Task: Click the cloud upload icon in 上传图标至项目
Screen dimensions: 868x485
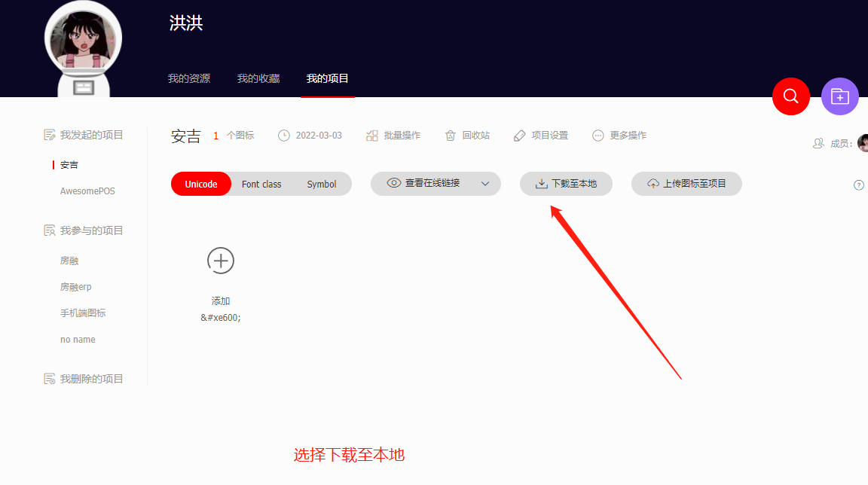Action: (653, 184)
